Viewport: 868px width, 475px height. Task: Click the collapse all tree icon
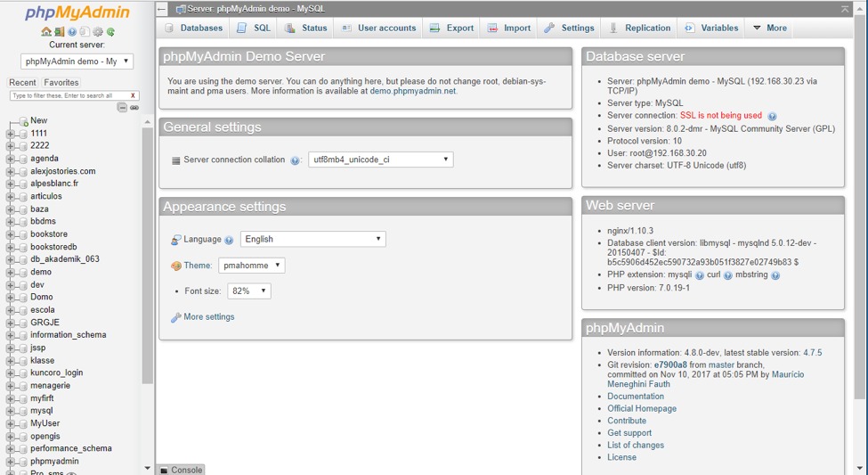pyautogui.click(x=122, y=108)
